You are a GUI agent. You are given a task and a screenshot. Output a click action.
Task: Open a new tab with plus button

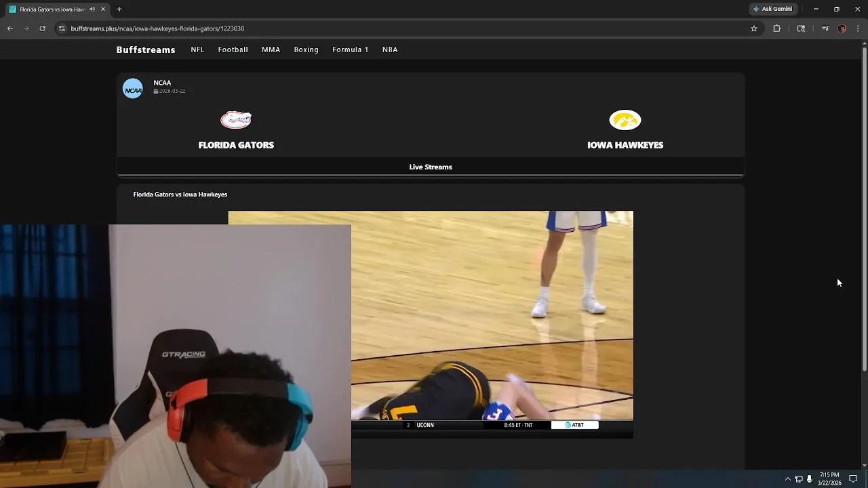click(119, 9)
